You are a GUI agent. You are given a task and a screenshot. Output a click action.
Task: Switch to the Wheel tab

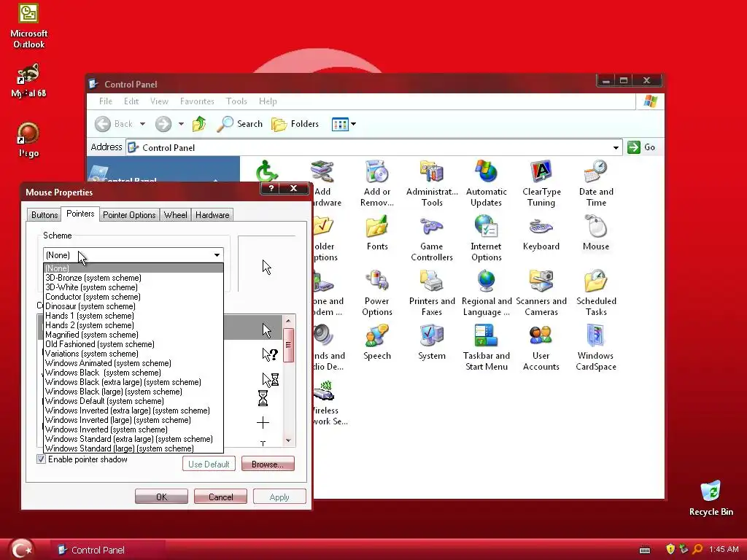click(x=175, y=215)
